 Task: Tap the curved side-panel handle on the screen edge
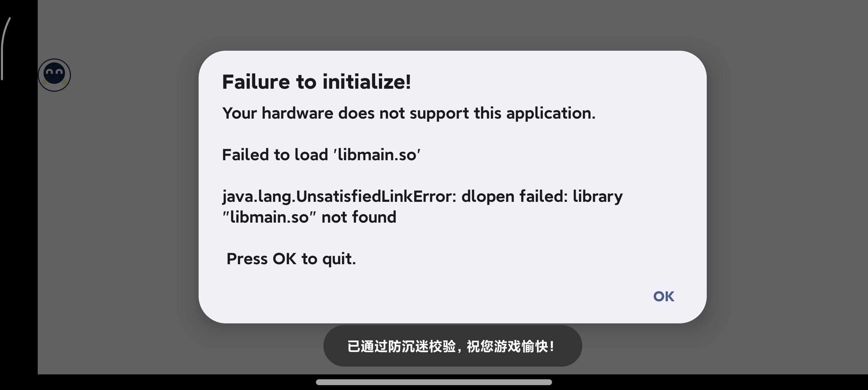[6, 49]
